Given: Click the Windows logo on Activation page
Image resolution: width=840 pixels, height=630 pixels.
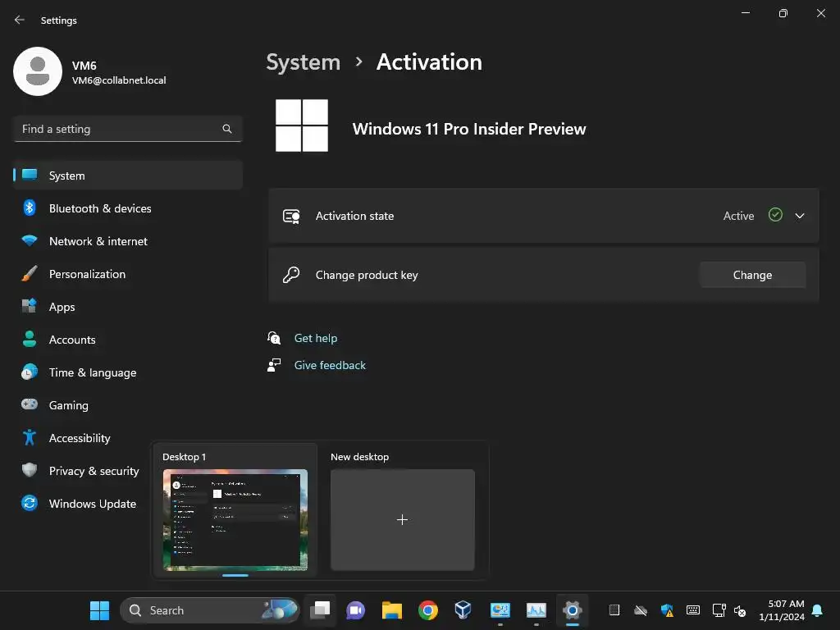Looking at the screenshot, I should [302, 126].
